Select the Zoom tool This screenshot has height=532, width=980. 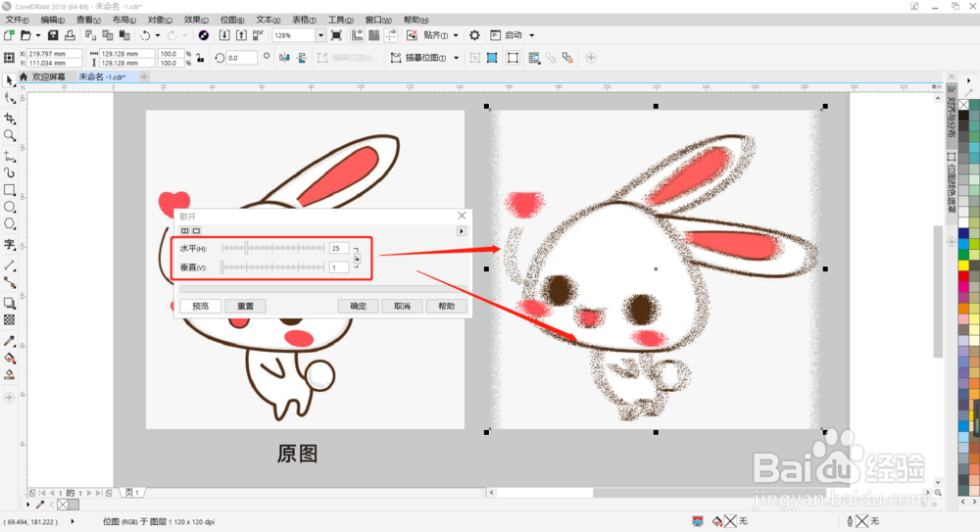(x=10, y=135)
